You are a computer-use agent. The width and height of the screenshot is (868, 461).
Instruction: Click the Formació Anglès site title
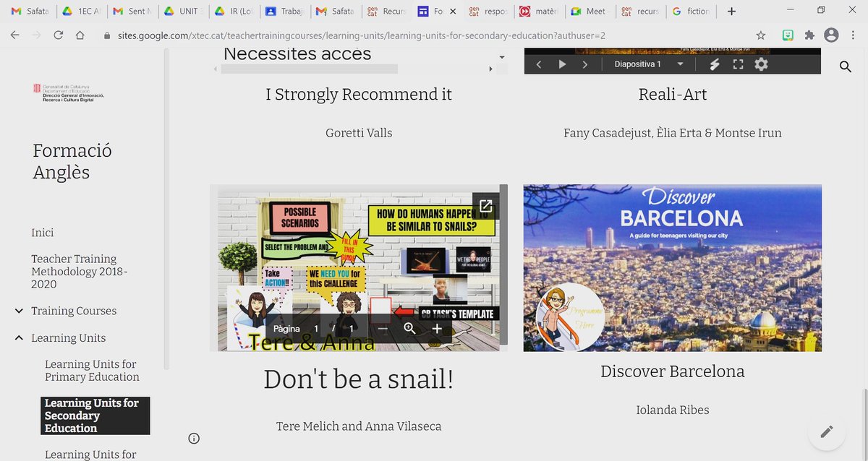[72, 162]
